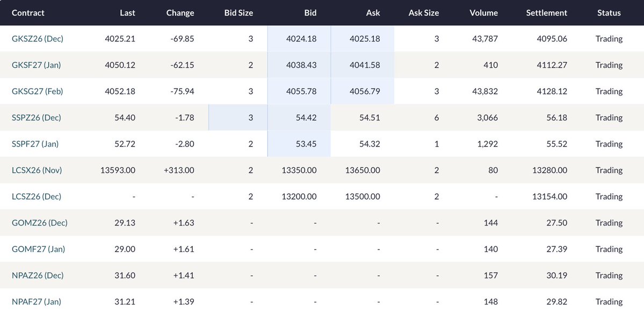
Task: Click the Status column header
Action: click(609, 13)
